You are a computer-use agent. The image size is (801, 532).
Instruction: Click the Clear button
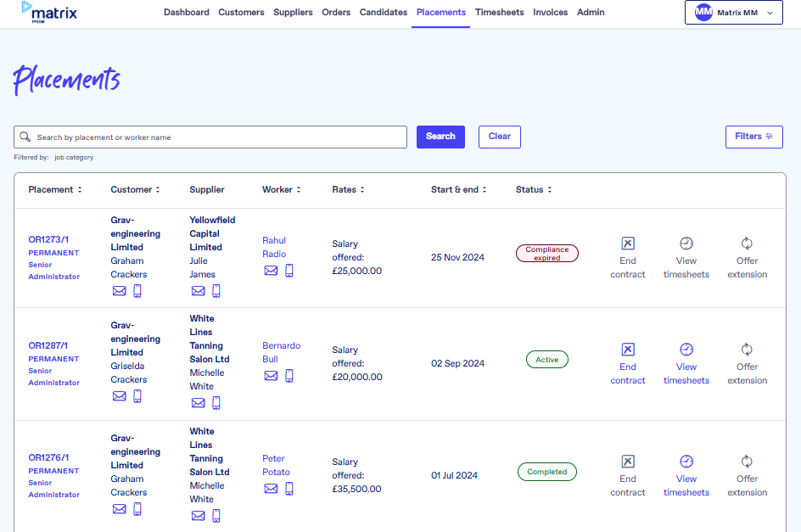coord(499,137)
